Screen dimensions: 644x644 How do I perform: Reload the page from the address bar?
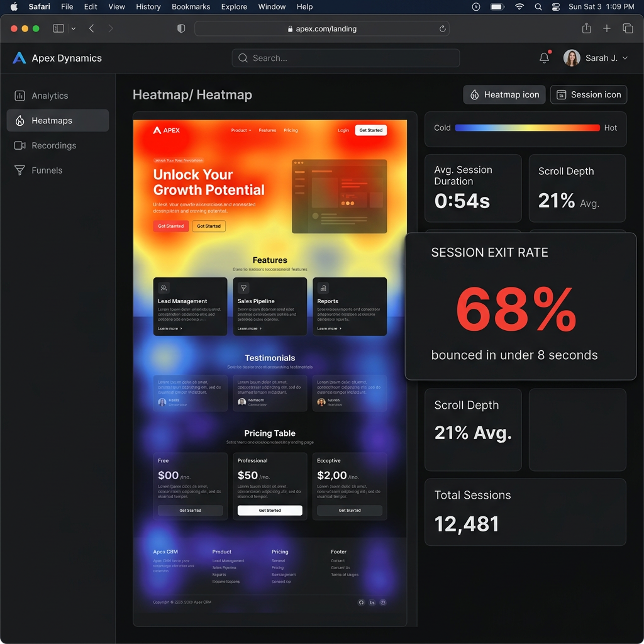(x=442, y=28)
